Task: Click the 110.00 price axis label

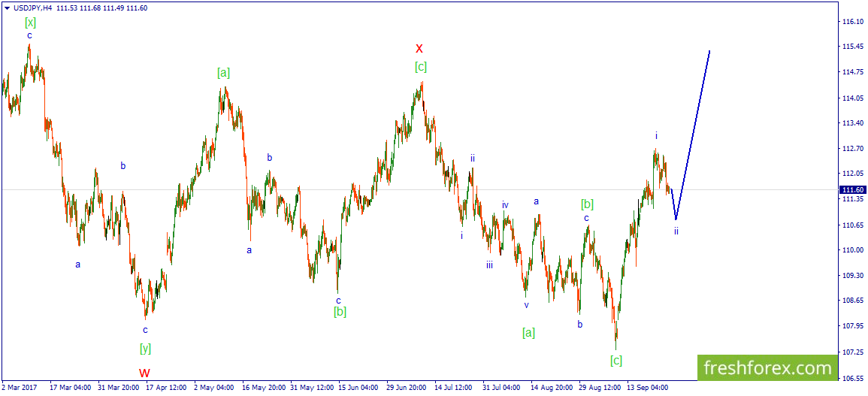Action: (853, 249)
